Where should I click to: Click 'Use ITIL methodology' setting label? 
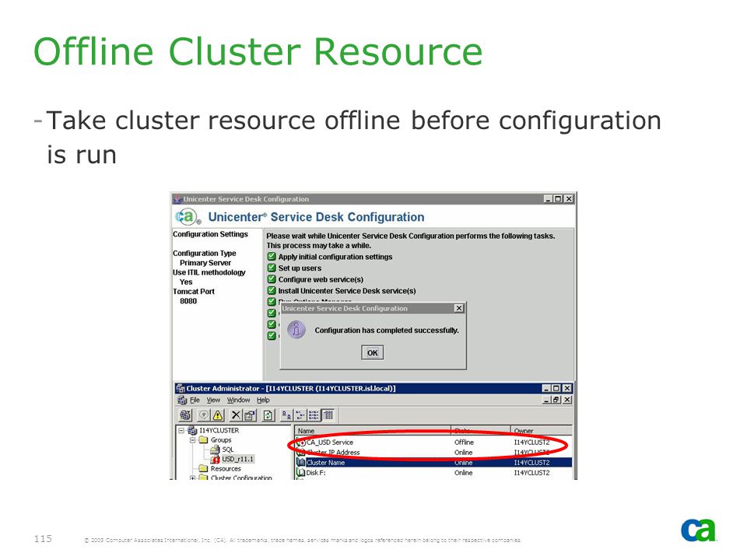[209, 272]
